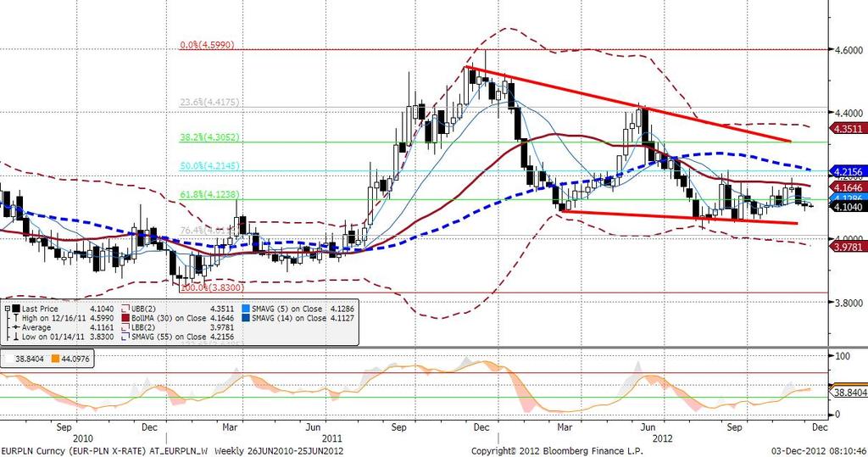
Task: Click the SMAVG (55) dashed blue swatch
Action: 125,337
